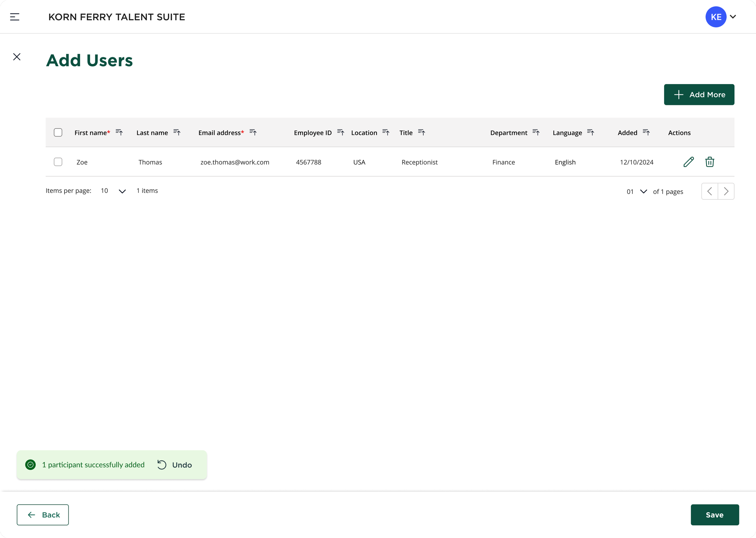Sort by Employee ID column

tap(341, 133)
